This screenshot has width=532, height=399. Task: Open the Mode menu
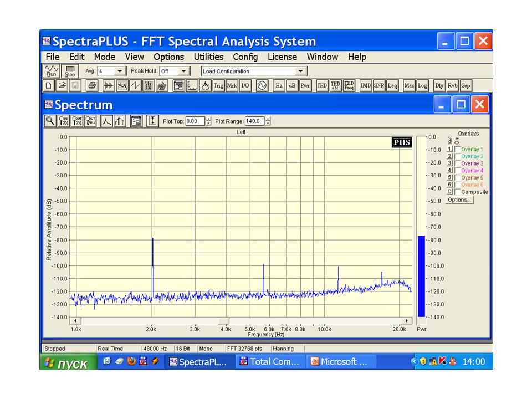105,57
